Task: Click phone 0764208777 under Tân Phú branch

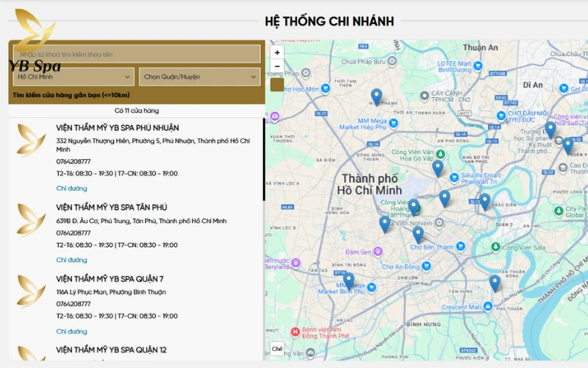Action: 73,233
